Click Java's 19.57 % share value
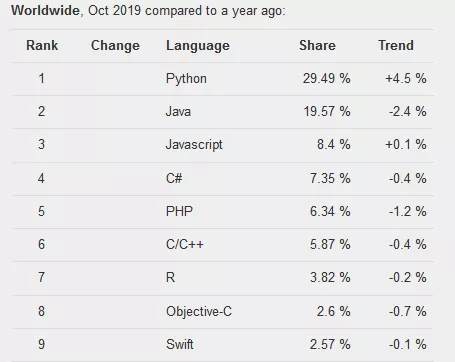This screenshot has height=362, width=455. [327, 111]
